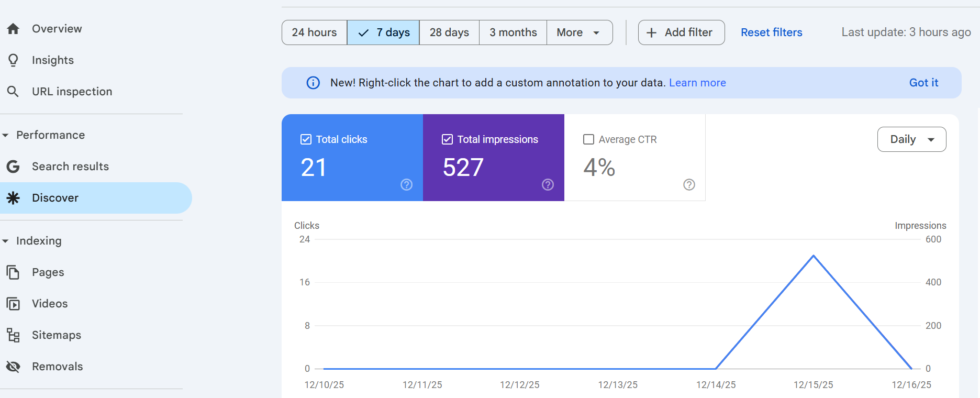Enable the Average CTR checkbox
This screenshot has height=398, width=980.
(589, 139)
